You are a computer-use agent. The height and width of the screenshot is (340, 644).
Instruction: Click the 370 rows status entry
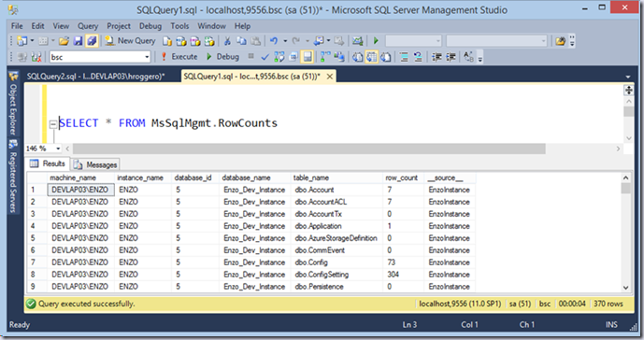[x=608, y=304]
